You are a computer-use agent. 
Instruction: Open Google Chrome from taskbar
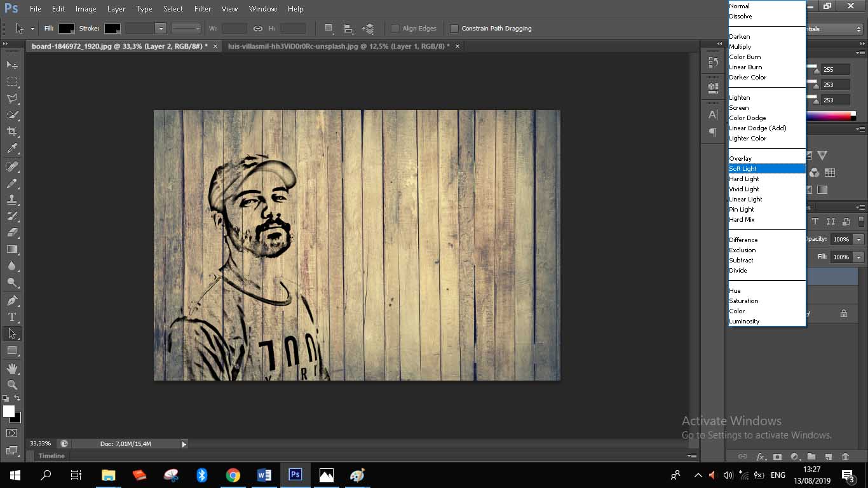(x=233, y=475)
